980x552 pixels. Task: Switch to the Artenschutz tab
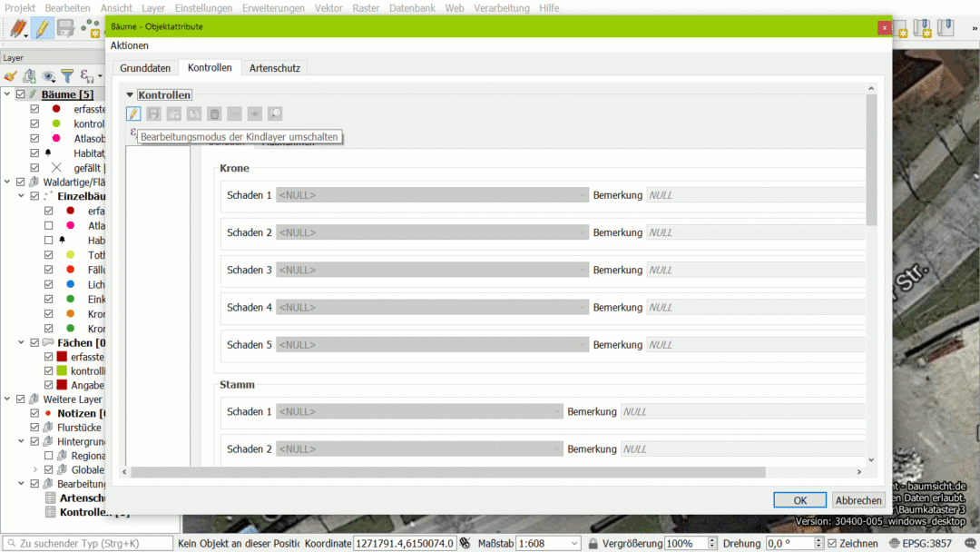(x=275, y=68)
